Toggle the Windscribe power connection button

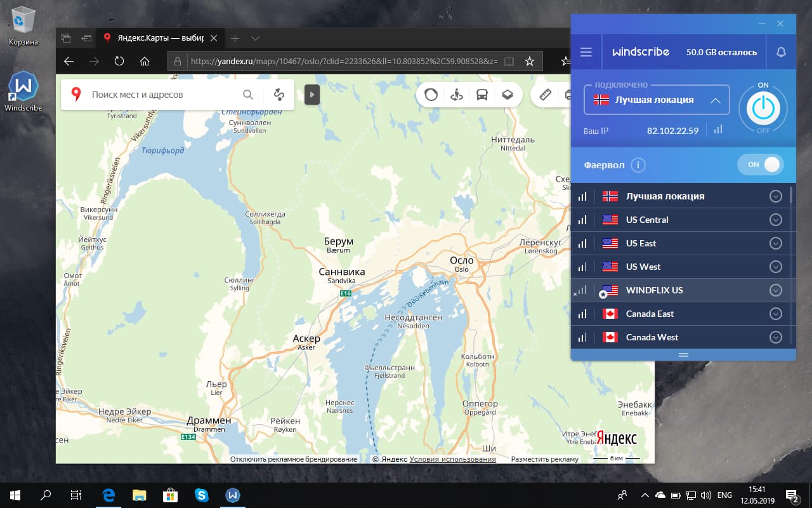763,109
